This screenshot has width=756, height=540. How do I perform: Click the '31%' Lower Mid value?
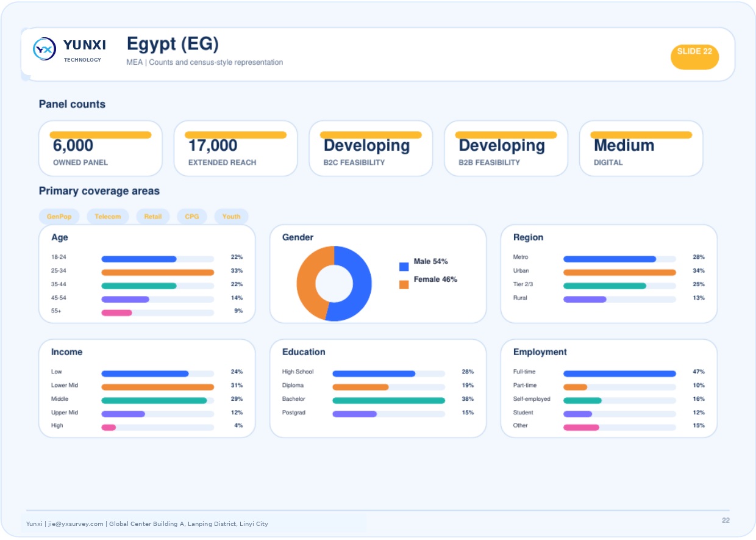[237, 386]
